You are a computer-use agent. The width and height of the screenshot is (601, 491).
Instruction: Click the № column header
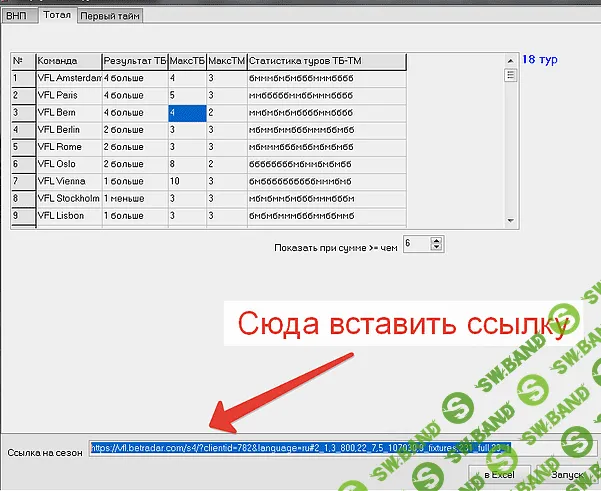click(x=23, y=61)
